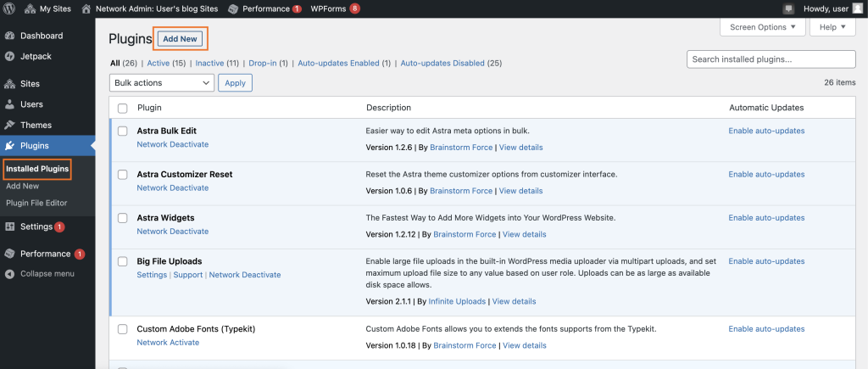The height and width of the screenshot is (369, 868).
Task: Enable auto-updates for Astra Widgets
Action: point(766,218)
